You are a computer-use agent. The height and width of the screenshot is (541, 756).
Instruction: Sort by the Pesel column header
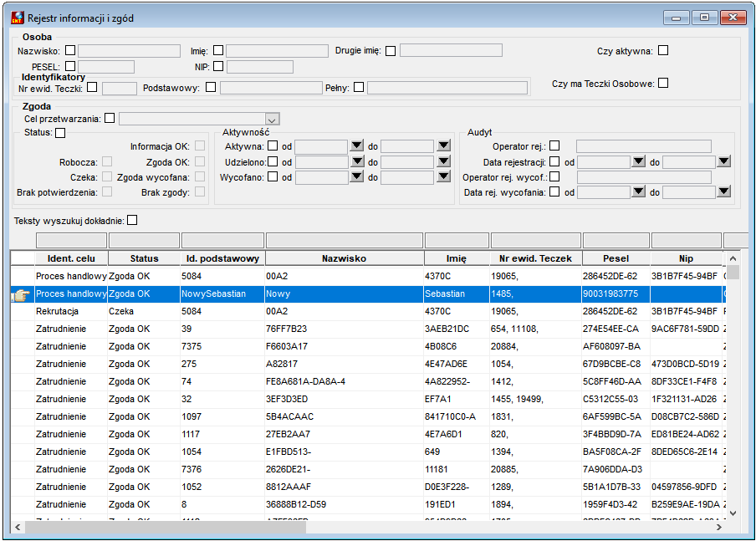(616, 258)
